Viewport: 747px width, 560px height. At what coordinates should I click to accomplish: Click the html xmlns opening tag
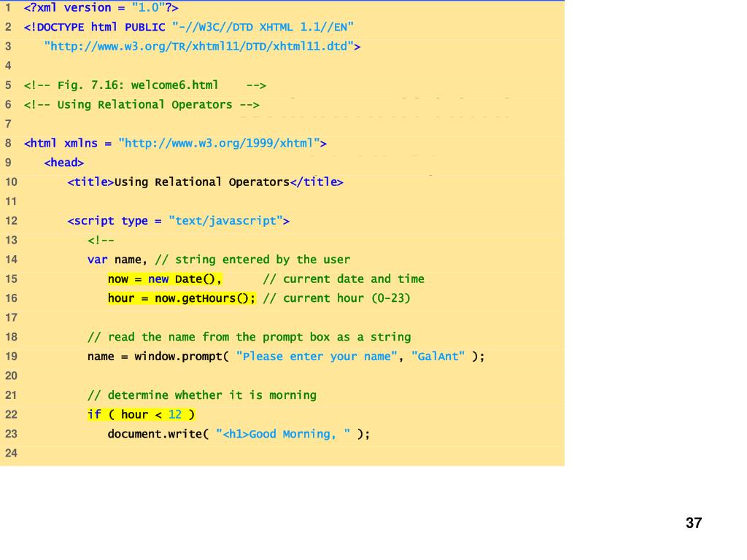(175, 144)
